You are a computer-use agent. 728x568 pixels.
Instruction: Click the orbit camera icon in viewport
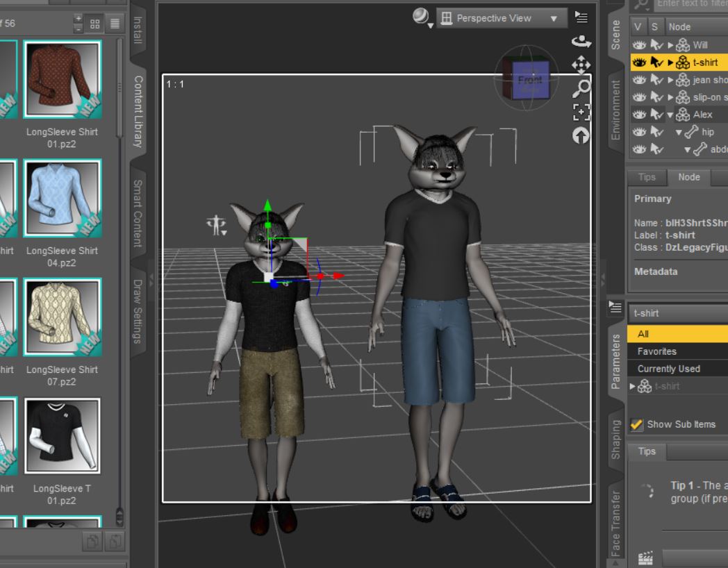581,42
